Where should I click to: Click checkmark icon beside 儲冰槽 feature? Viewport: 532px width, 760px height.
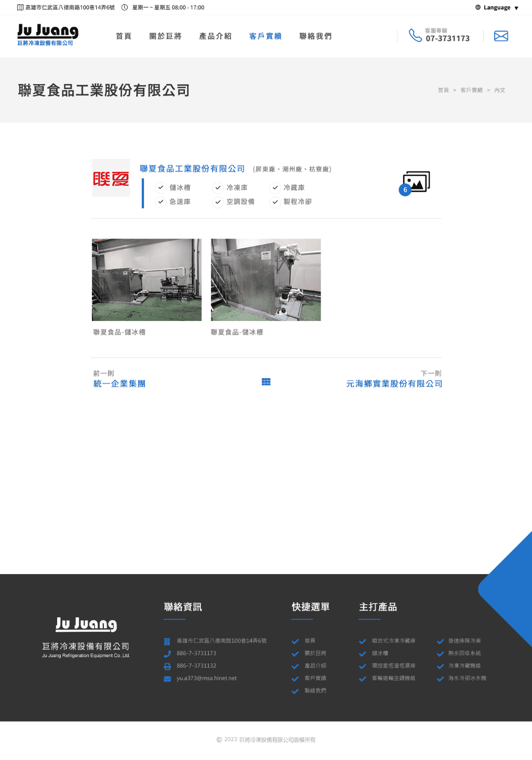tap(161, 188)
